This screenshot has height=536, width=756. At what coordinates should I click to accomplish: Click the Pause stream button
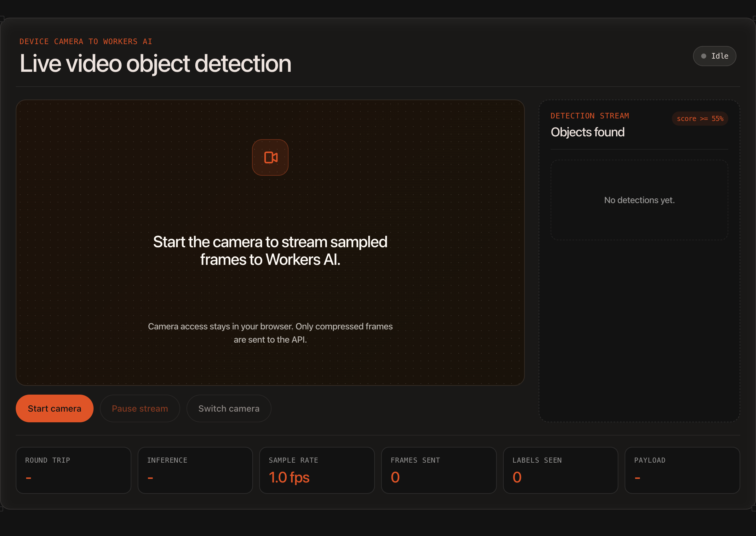(x=140, y=408)
